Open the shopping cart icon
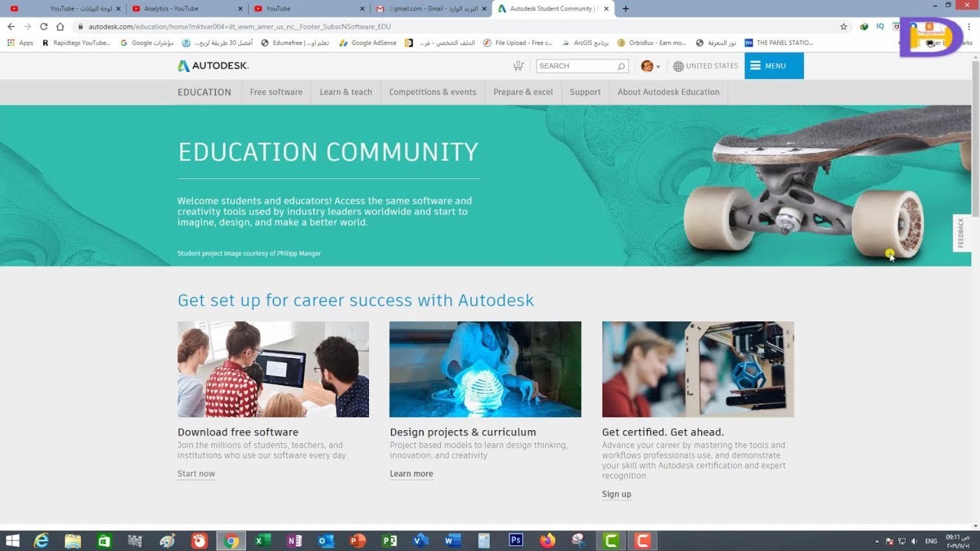This screenshot has height=551, width=980. tap(518, 66)
